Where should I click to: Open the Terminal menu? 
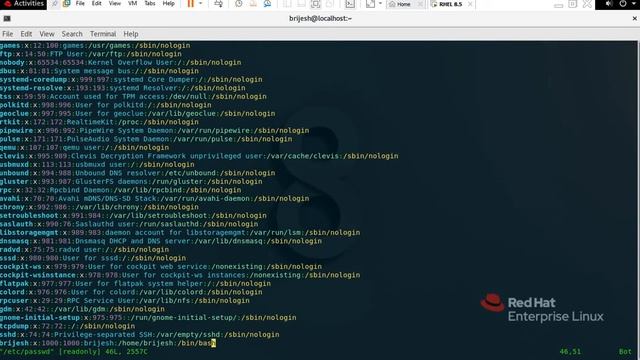[x=103, y=34]
